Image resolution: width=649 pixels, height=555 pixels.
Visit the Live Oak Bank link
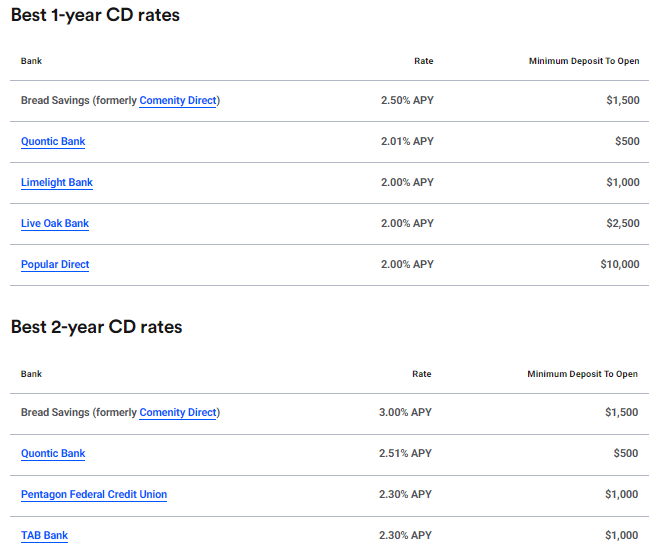coord(55,224)
